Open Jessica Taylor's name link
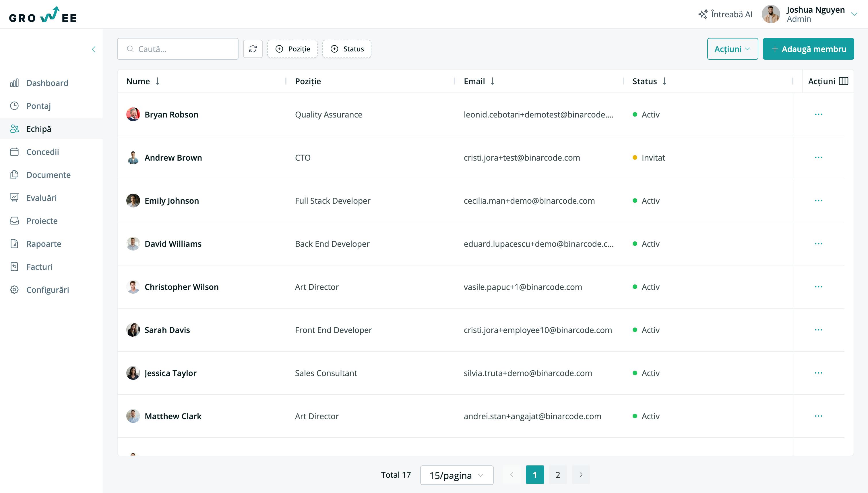Image resolution: width=868 pixels, height=493 pixels. click(170, 373)
